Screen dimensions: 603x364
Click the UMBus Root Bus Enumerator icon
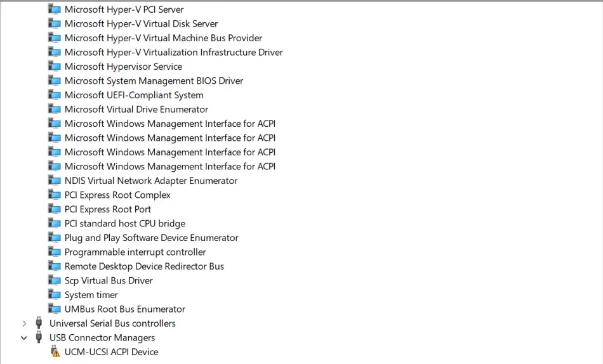pyautogui.click(x=54, y=309)
